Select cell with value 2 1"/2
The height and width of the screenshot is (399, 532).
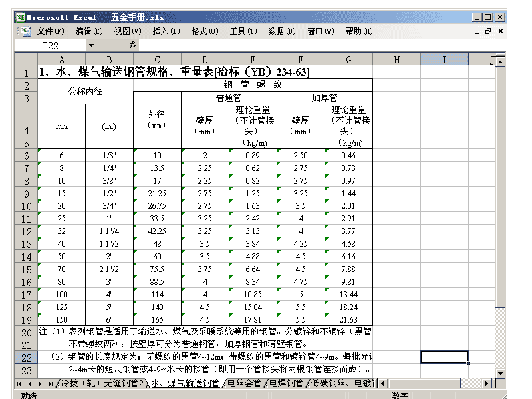[x=109, y=269]
